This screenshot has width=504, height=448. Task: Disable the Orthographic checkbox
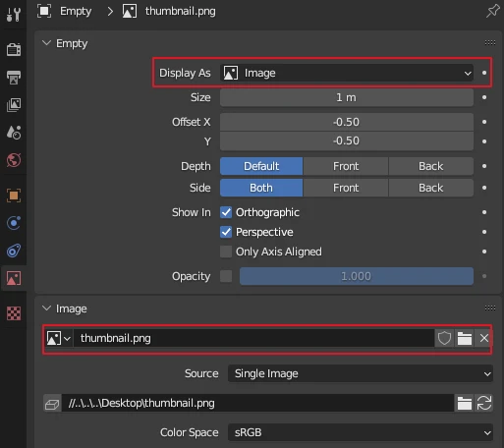click(x=226, y=212)
